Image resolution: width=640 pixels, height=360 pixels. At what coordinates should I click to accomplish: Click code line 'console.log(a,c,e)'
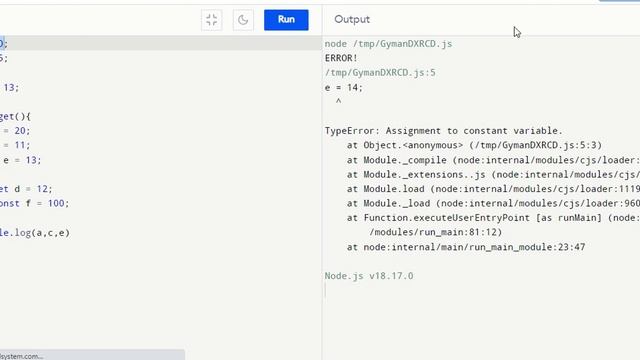35,233
